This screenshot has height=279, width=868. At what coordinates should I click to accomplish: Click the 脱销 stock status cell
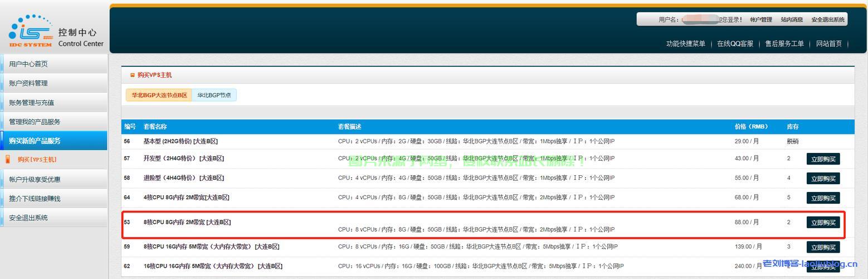tap(792, 141)
